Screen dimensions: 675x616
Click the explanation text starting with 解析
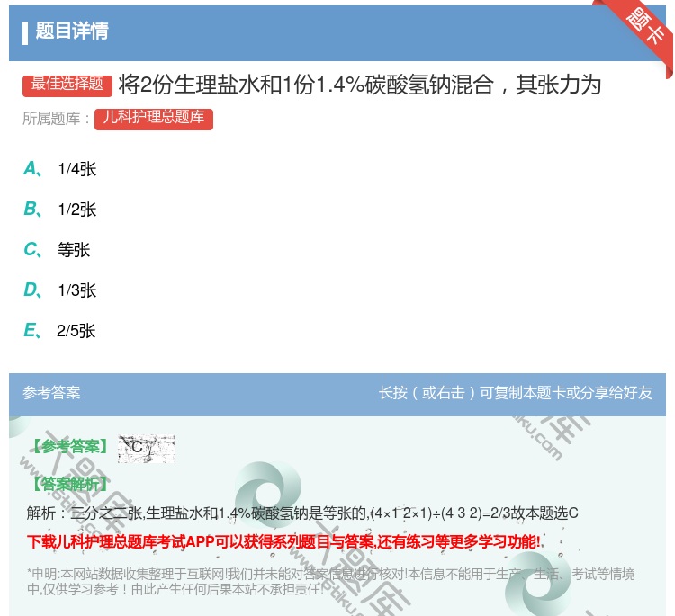pyautogui.click(x=302, y=513)
